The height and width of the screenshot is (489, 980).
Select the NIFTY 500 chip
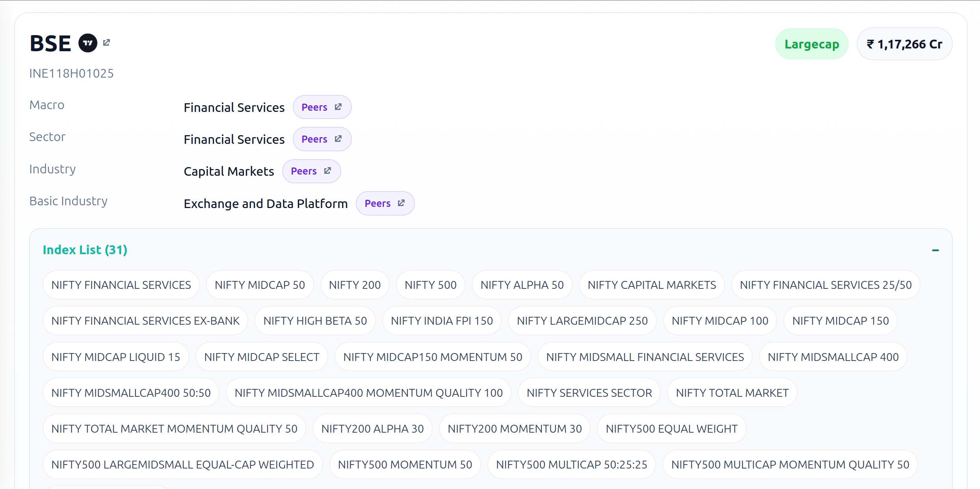(x=431, y=285)
